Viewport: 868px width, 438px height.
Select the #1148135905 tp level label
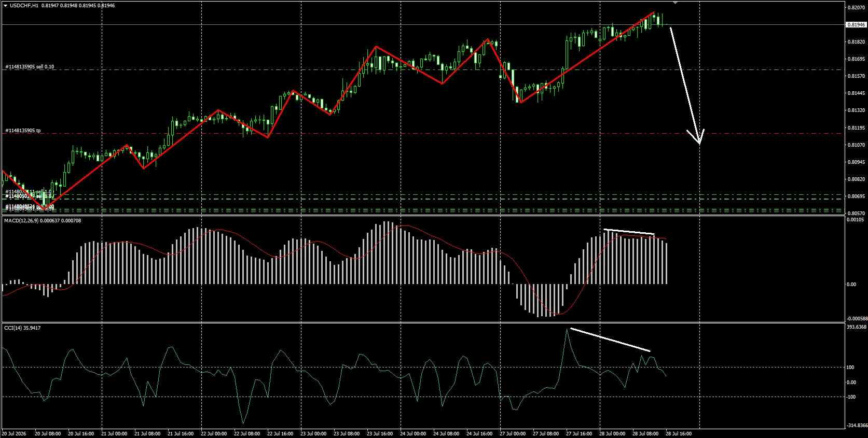pos(23,131)
